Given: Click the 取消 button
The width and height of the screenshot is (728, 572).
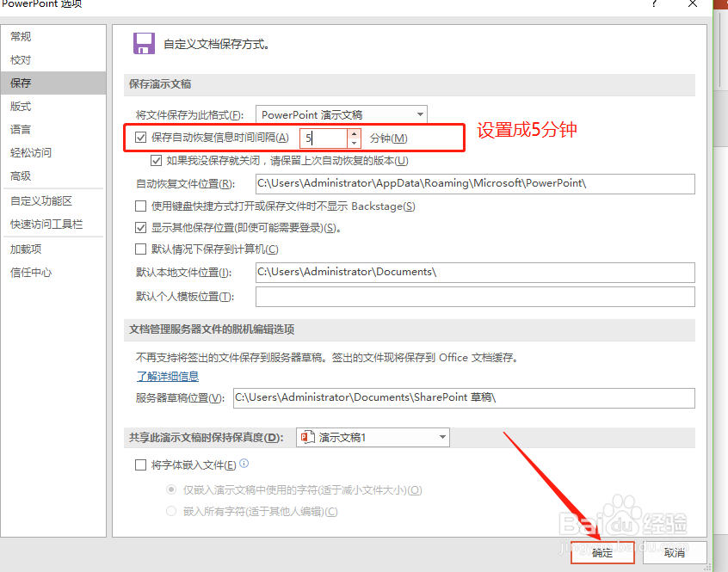Looking at the screenshot, I should (675, 553).
